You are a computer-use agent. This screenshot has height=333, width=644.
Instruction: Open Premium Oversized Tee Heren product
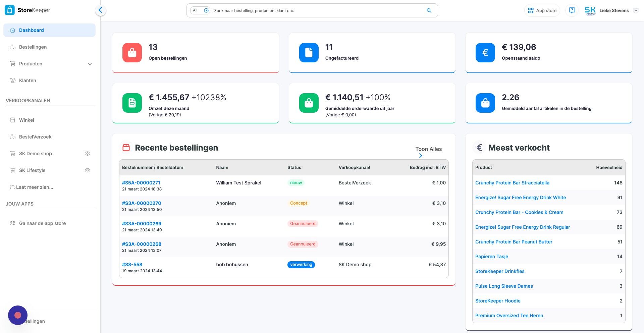509,316
